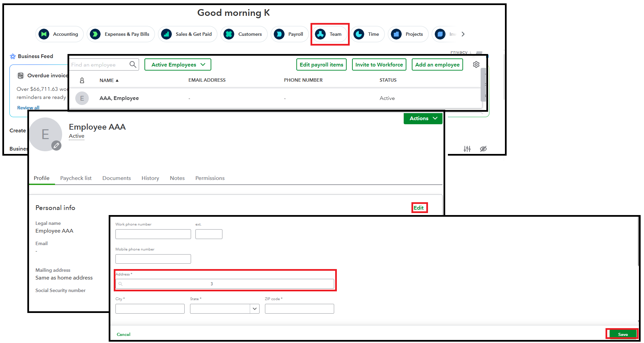The height and width of the screenshot is (343, 644).
Task: Click the ZIP code input field
Action: tap(299, 309)
